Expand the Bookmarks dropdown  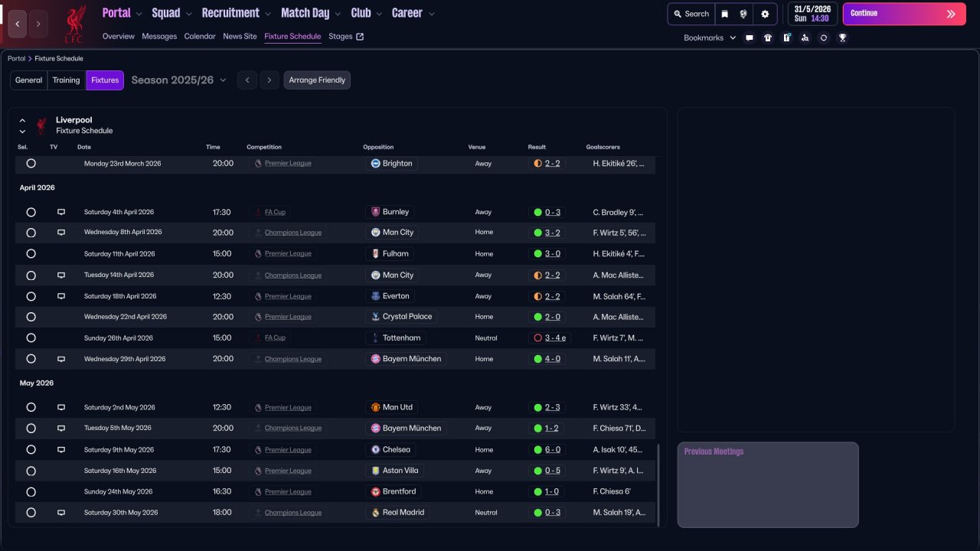click(709, 37)
